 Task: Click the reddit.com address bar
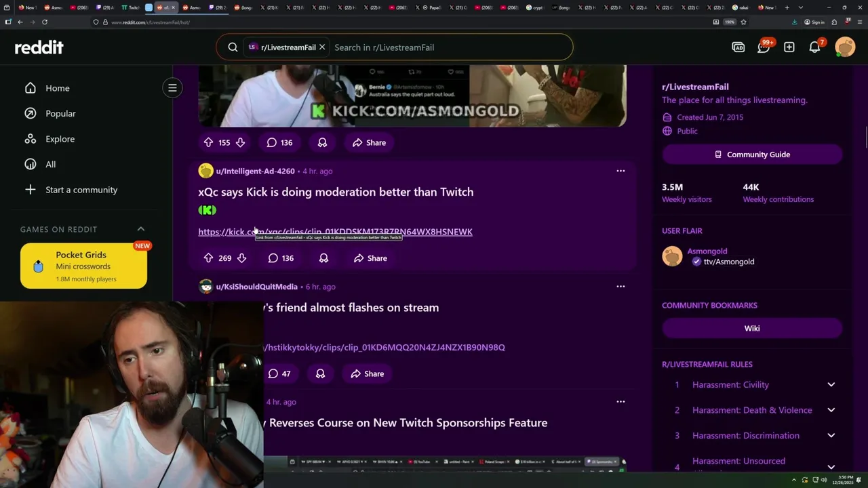[400, 22]
